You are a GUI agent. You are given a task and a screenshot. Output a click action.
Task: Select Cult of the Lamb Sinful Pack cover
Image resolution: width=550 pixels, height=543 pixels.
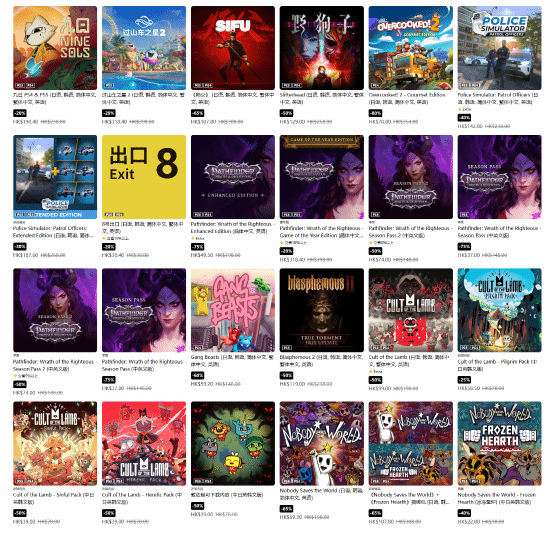click(55, 443)
